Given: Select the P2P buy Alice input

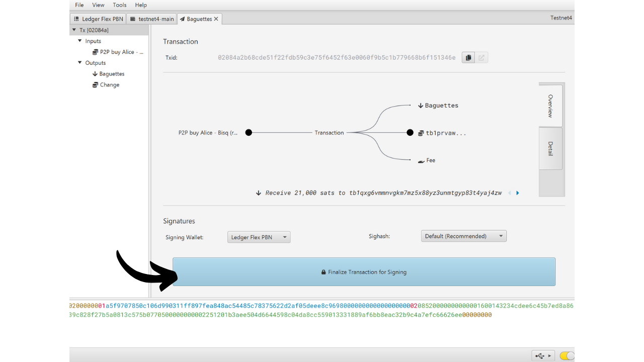Looking at the screenshot, I should (x=121, y=52).
